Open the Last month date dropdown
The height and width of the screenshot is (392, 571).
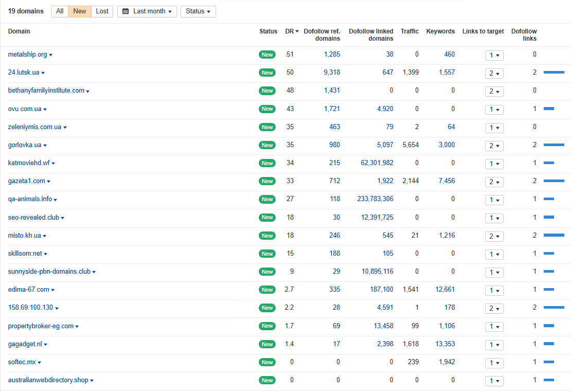pyautogui.click(x=147, y=11)
